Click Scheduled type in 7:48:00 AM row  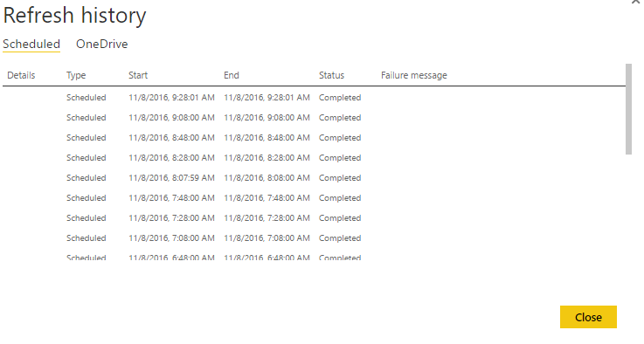pos(87,198)
